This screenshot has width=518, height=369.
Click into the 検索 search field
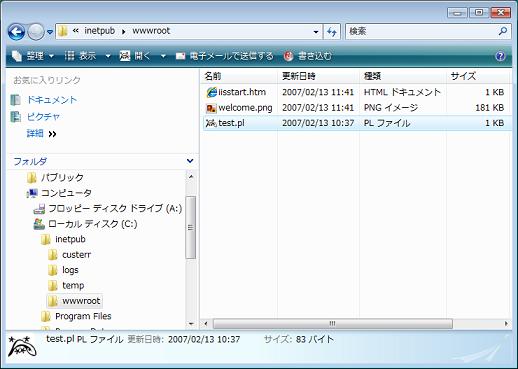tap(422, 32)
